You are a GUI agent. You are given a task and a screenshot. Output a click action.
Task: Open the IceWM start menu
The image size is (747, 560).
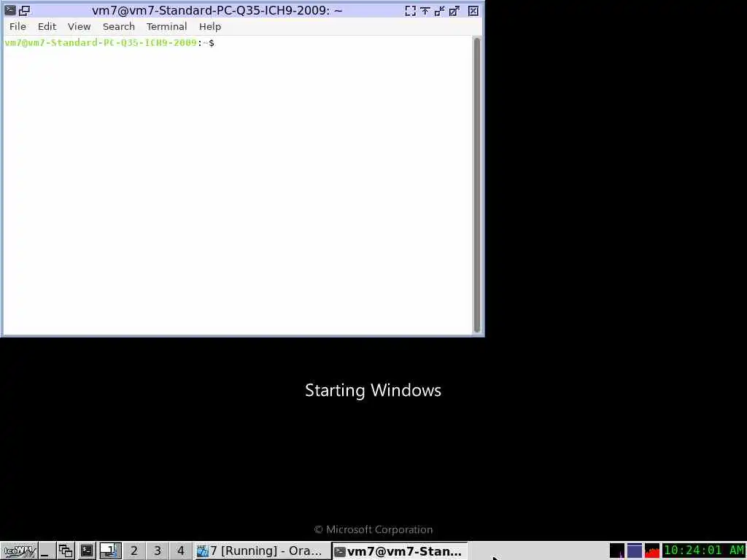click(19, 551)
